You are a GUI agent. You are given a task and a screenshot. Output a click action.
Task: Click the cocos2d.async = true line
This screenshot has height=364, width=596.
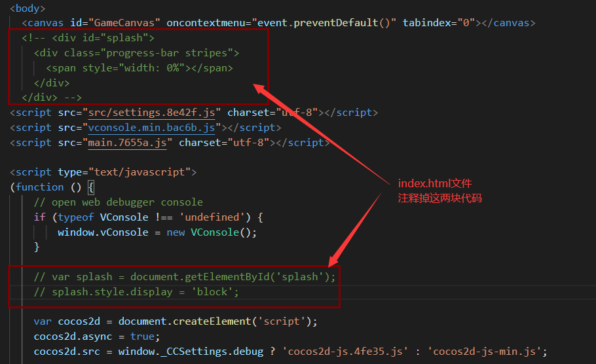click(x=97, y=337)
